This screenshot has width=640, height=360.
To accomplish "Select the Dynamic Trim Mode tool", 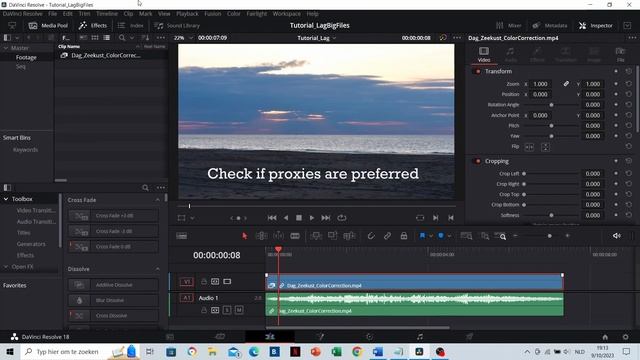I will [x=278, y=236].
